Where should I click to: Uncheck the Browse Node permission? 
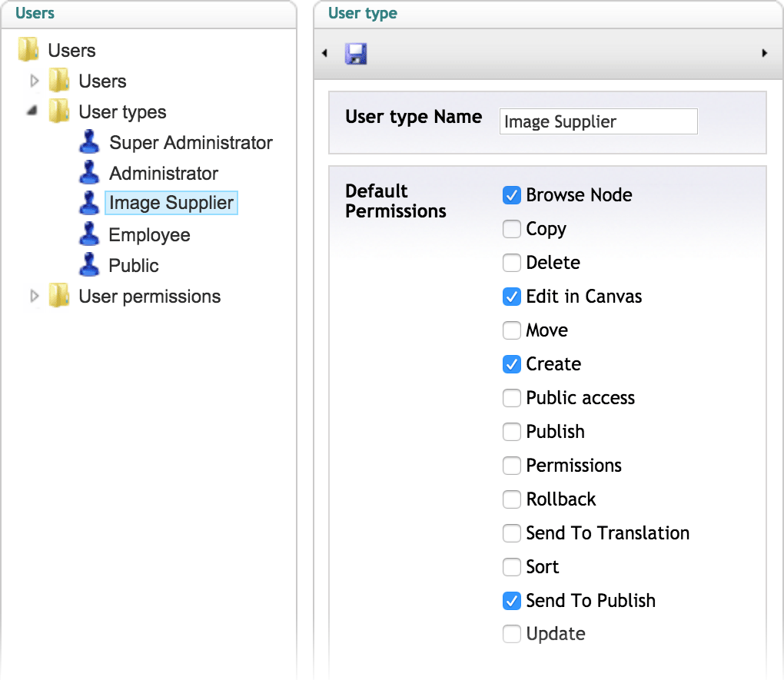(512, 195)
